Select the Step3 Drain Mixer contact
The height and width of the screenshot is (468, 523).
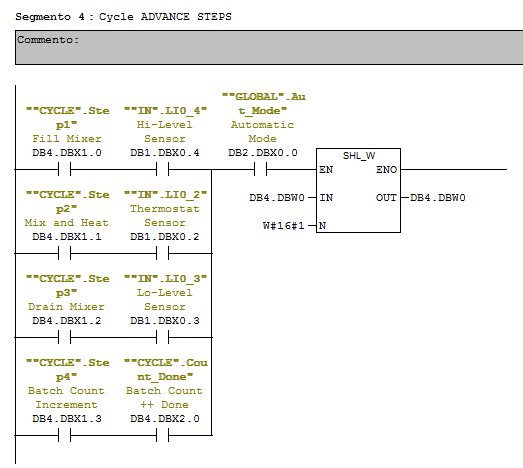pos(64,337)
